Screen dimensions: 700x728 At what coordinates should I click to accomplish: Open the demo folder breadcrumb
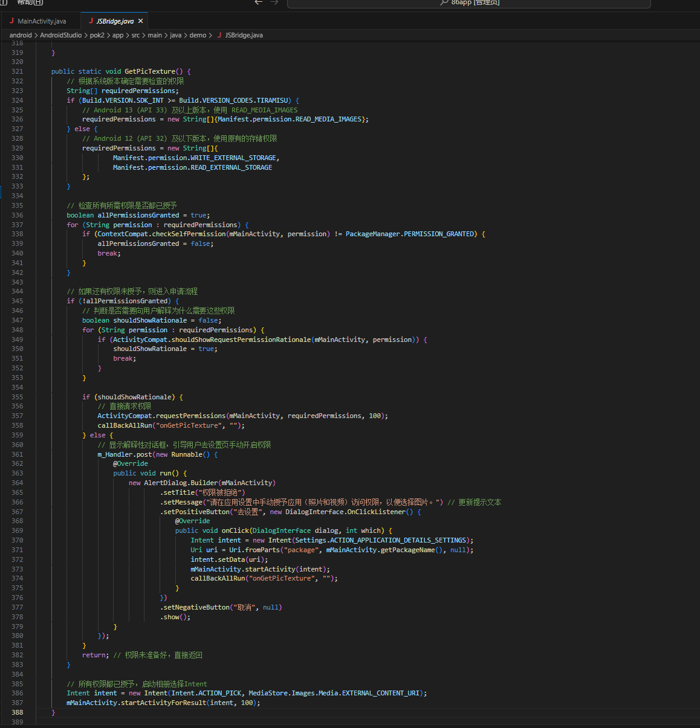(x=198, y=35)
